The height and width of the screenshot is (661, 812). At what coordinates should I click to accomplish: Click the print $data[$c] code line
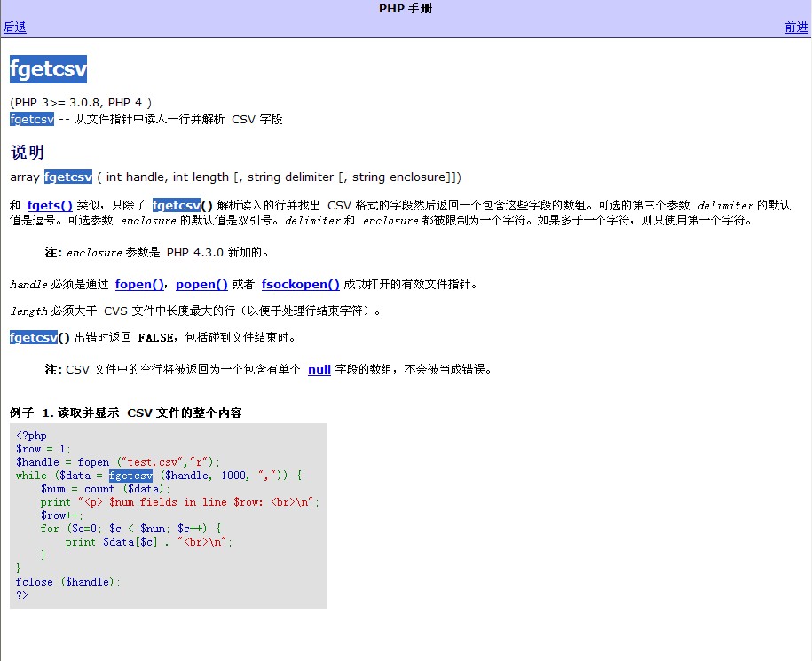pyautogui.click(x=148, y=542)
